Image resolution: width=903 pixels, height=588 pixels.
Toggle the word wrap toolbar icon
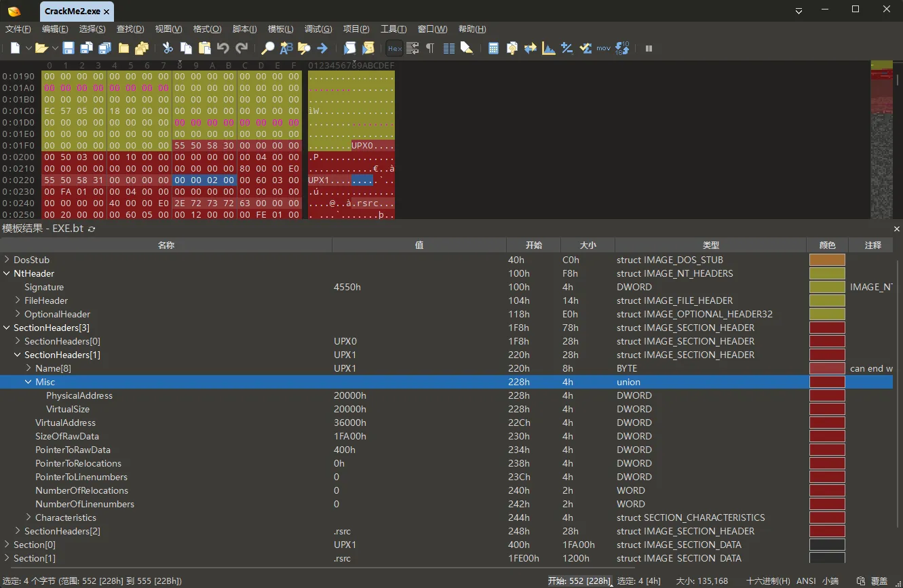click(412, 48)
